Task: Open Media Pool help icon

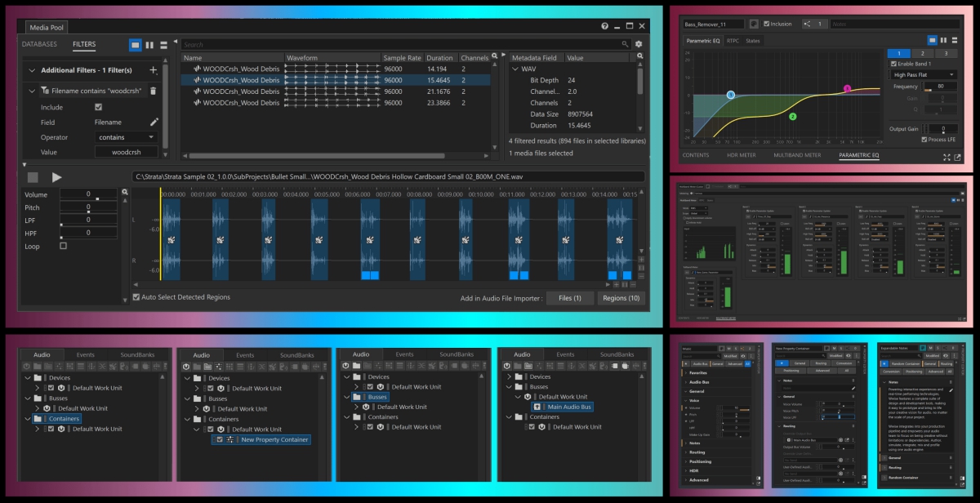Action: coord(604,27)
